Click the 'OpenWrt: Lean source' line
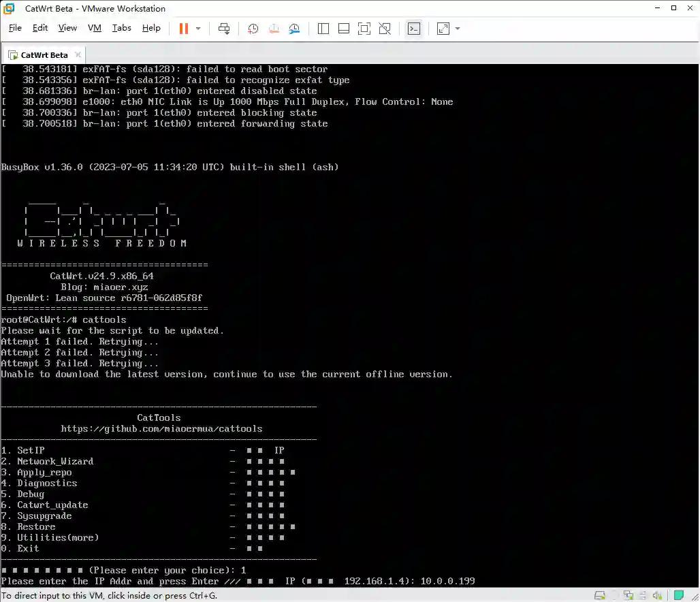Screen dimensions: 700x602 pos(104,298)
